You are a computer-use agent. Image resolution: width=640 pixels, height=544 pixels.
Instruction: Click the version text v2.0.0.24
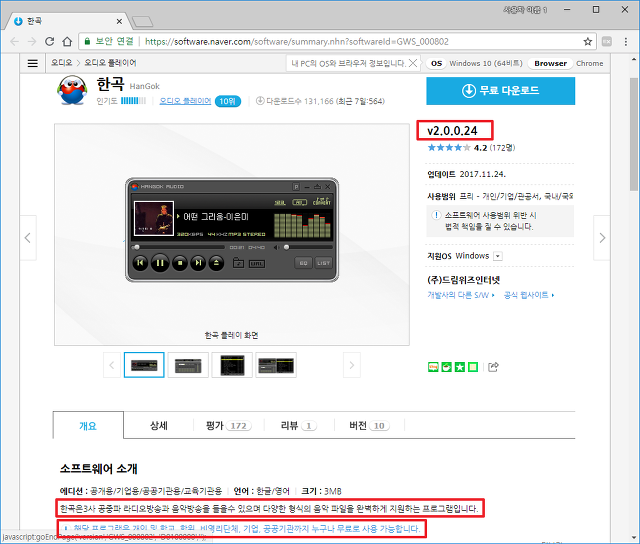point(452,131)
